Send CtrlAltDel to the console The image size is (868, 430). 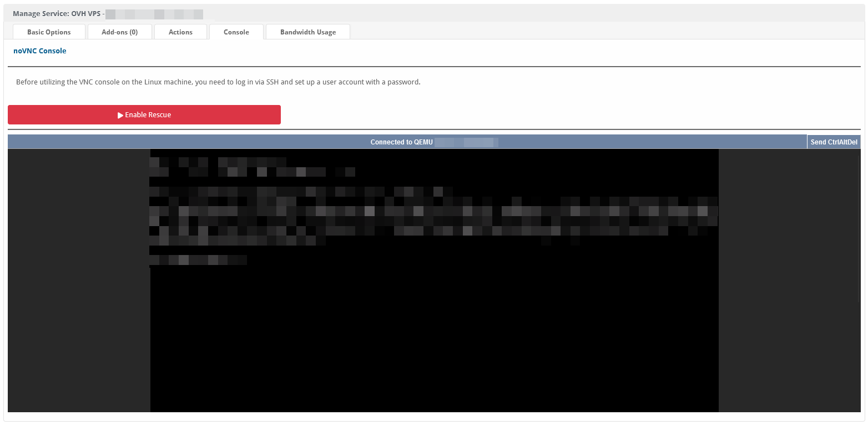click(834, 142)
